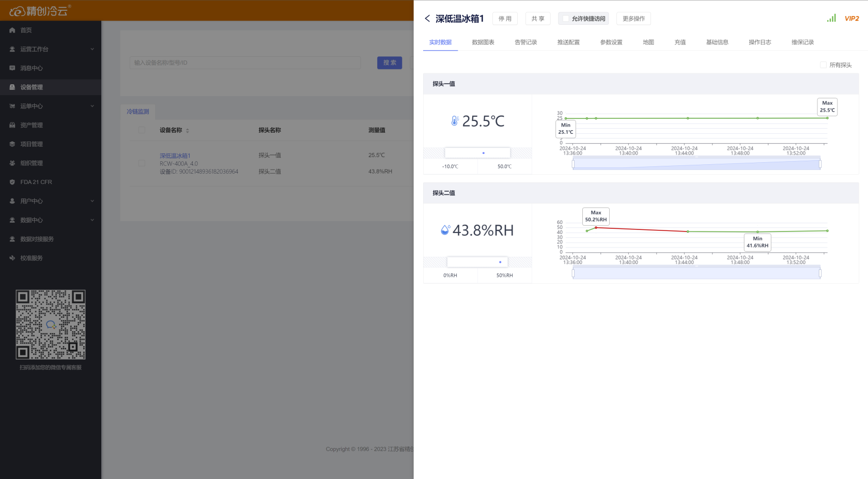Click the Min 41.6%RH chart marker
Image resolution: width=868 pixels, height=479 pixels.
point(757,242)
